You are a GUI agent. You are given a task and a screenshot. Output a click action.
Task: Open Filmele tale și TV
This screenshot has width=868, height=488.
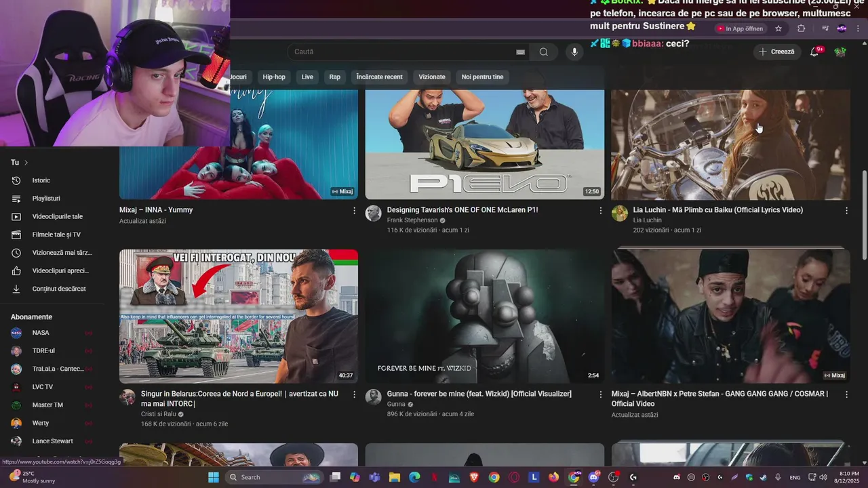click(53, 235)
